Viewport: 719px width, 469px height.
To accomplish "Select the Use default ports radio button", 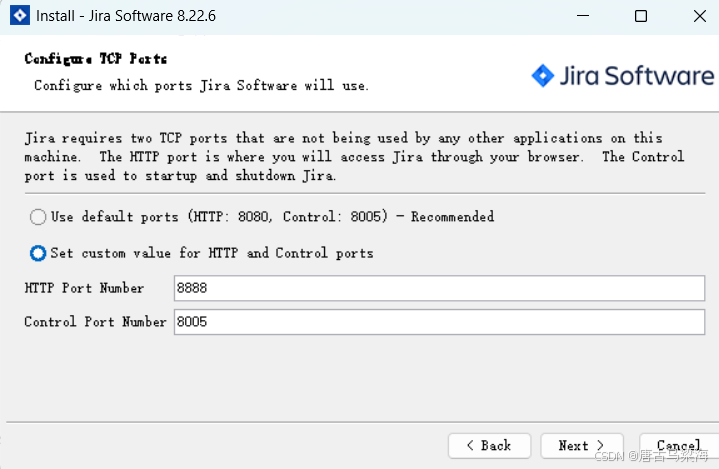I will (x=38, y=216).
